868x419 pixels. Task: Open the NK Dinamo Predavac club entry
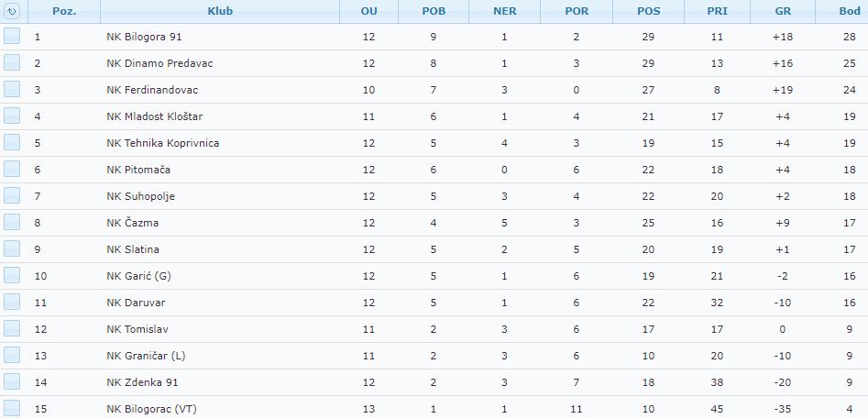(159, 63)
